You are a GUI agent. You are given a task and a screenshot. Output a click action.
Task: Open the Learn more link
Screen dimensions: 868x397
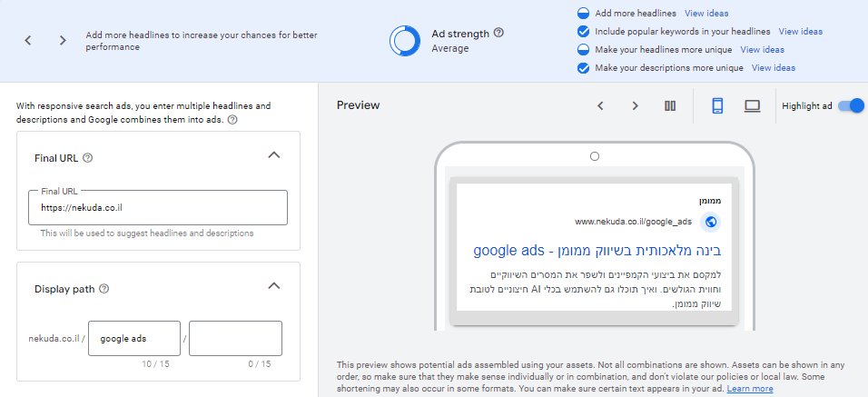point(750,389)
